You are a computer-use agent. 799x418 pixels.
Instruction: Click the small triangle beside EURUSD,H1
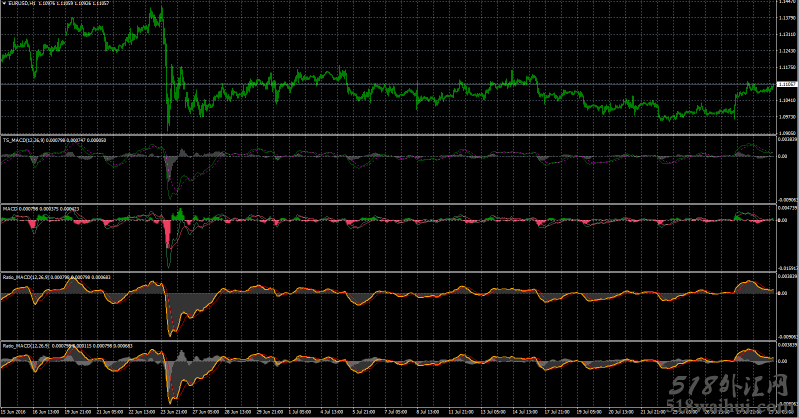pos(4,3)
